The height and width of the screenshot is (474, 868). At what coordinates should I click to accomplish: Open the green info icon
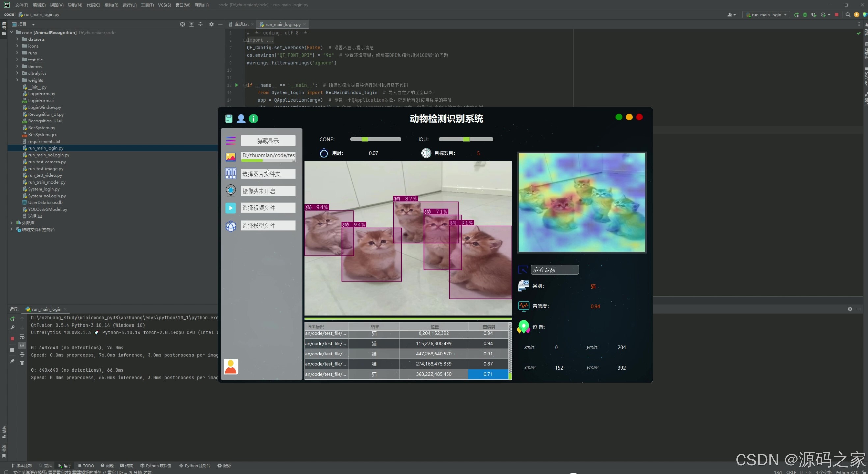254,118
